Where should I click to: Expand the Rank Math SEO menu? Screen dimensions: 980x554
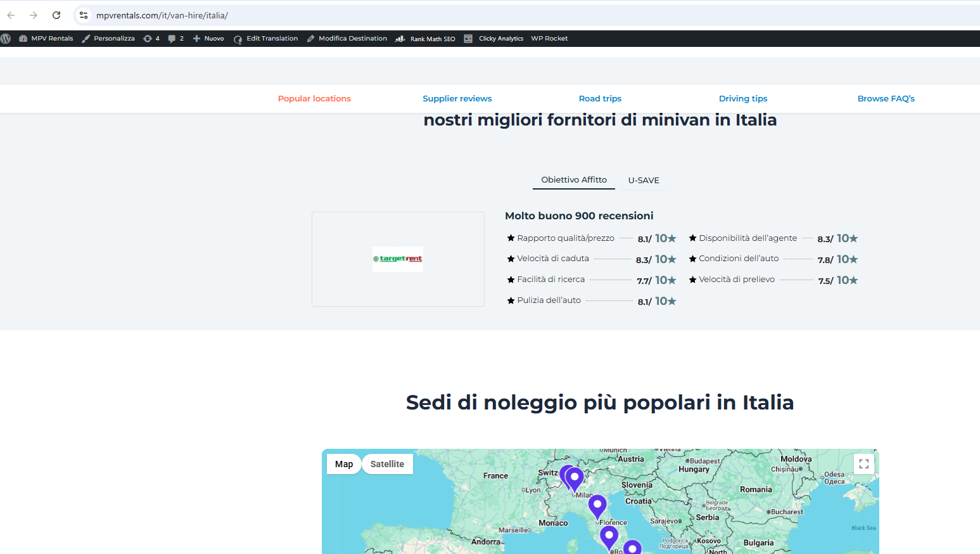pyautogui.click(x=426, y=39)
